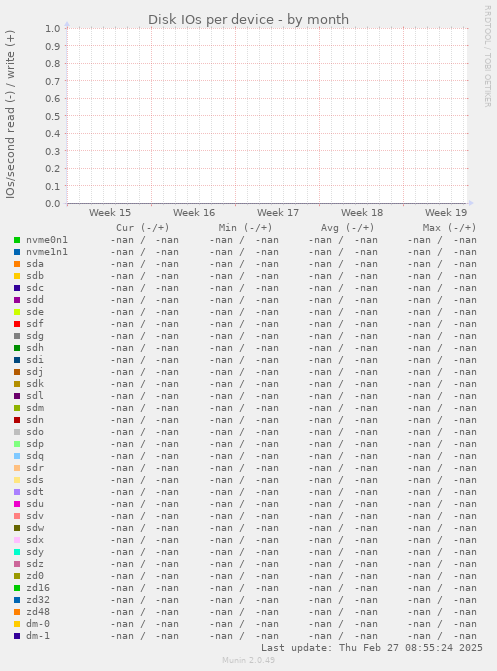
Task: Click the sdl legend label
Action: coord(35,396)
